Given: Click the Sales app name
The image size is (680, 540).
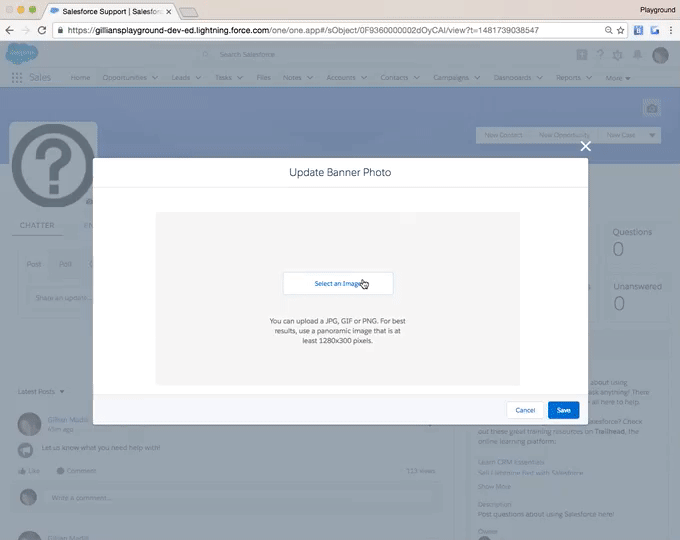Looking at the screenshot, I should point(40,77).
